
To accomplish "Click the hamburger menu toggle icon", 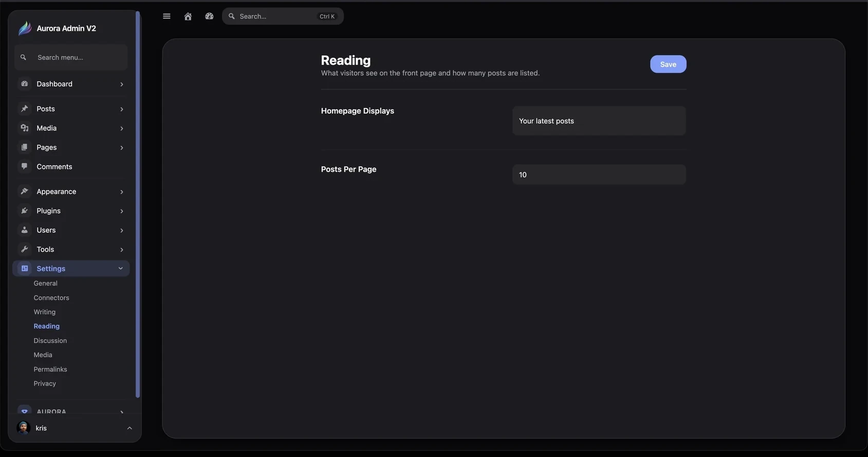I will [x=167, y=16].
